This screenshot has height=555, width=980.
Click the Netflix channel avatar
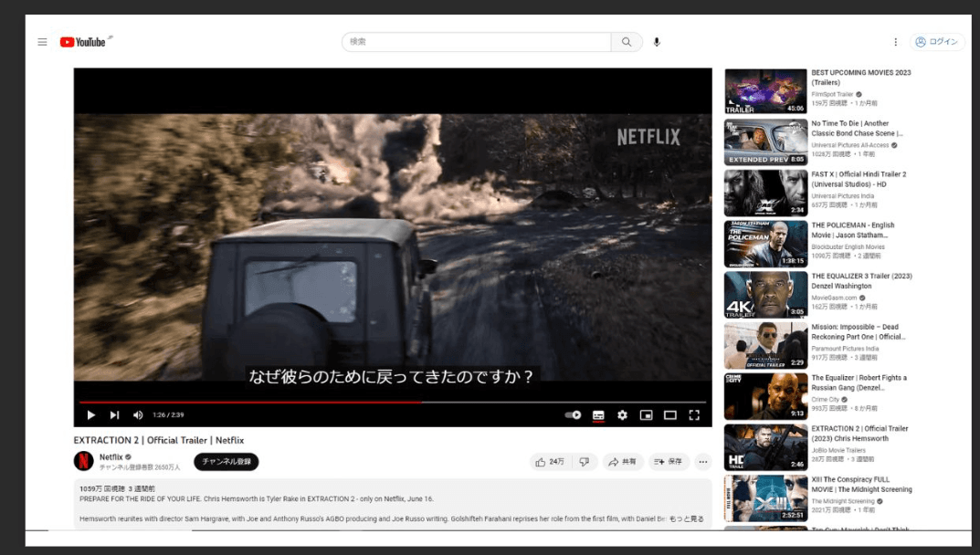(x=84, y=461)
